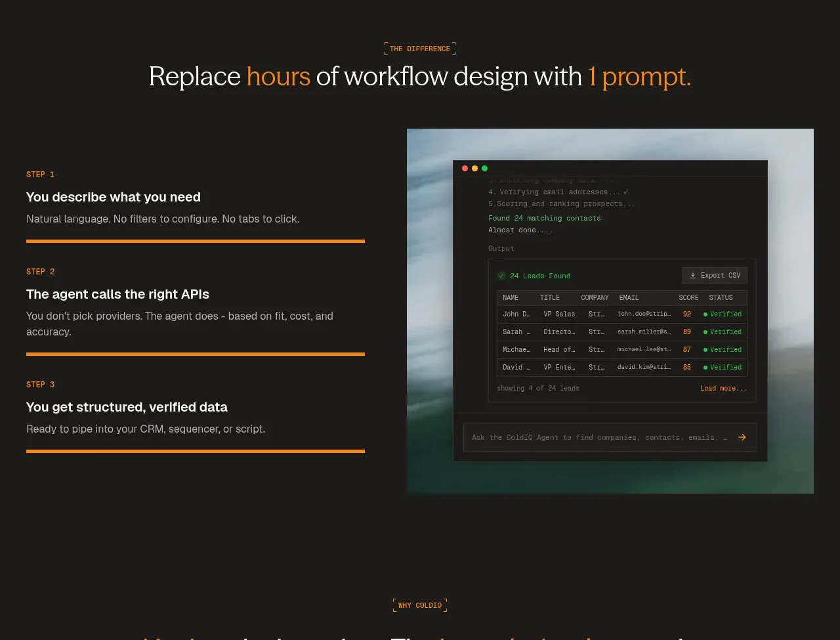The image size is (840, 640).
Task: Click the john.doe@strip… email cell
Action: click(644, 314)
